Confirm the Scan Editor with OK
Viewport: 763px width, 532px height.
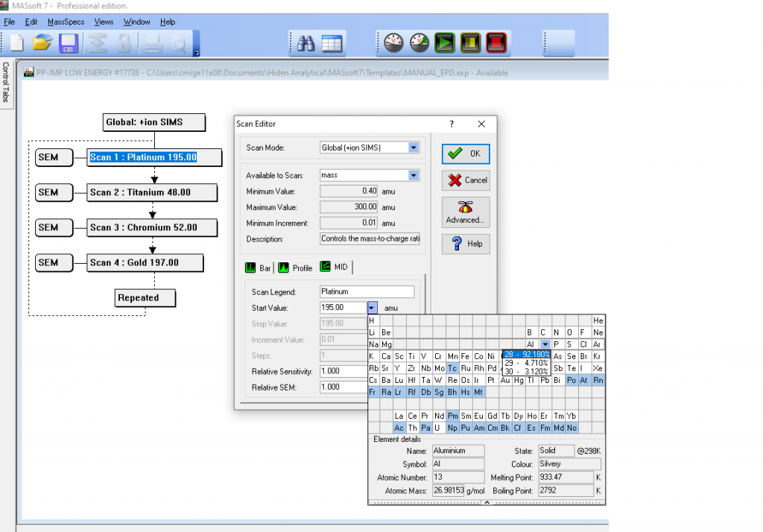pos(466,153)
